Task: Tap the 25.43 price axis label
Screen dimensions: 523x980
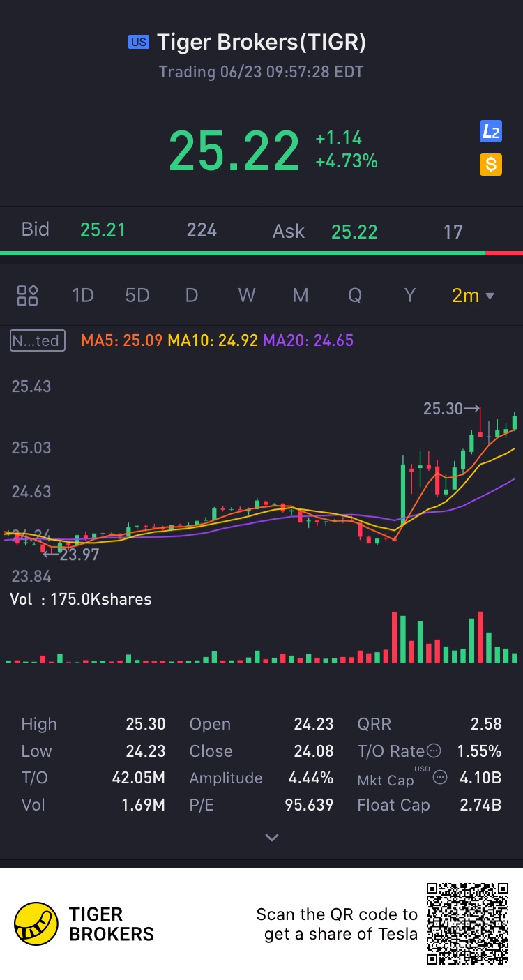Action: [31, 386]
